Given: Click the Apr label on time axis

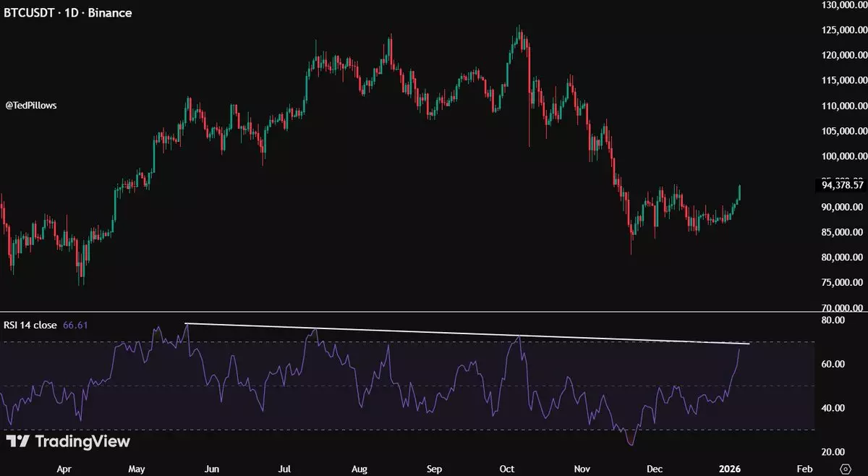Looking at the screenshot, I should click(x=63, y=469).
